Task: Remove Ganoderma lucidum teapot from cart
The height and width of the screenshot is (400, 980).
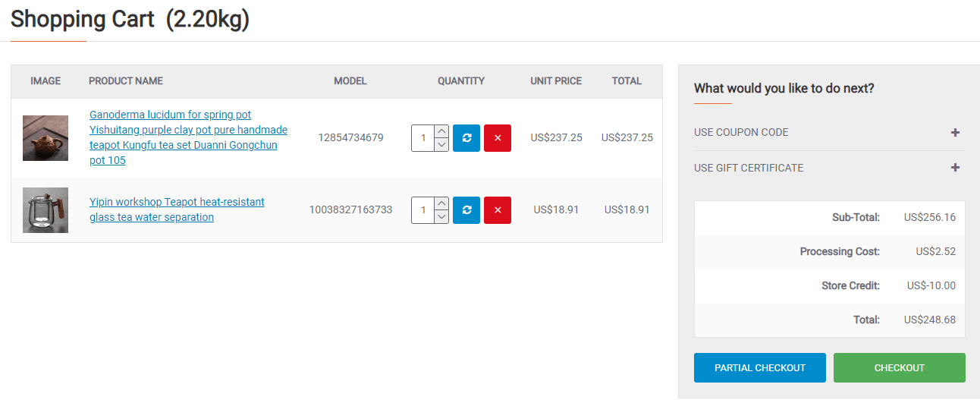Action: [498, 138]
